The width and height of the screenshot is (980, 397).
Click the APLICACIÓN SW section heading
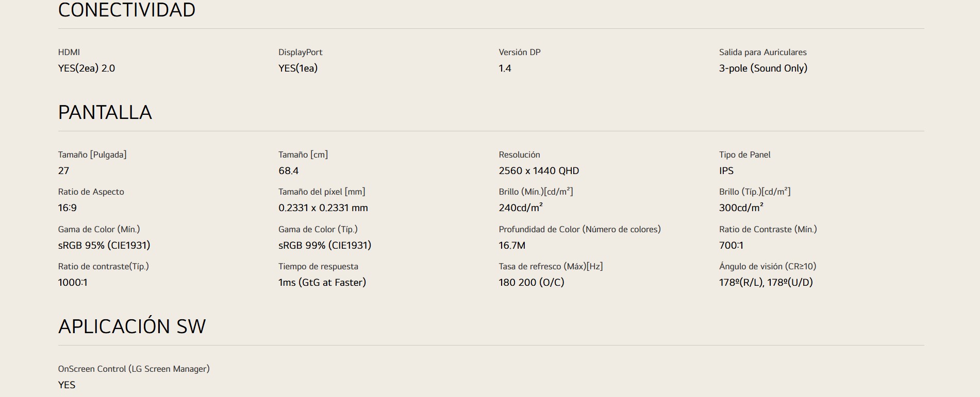click(x=131, y=326)
